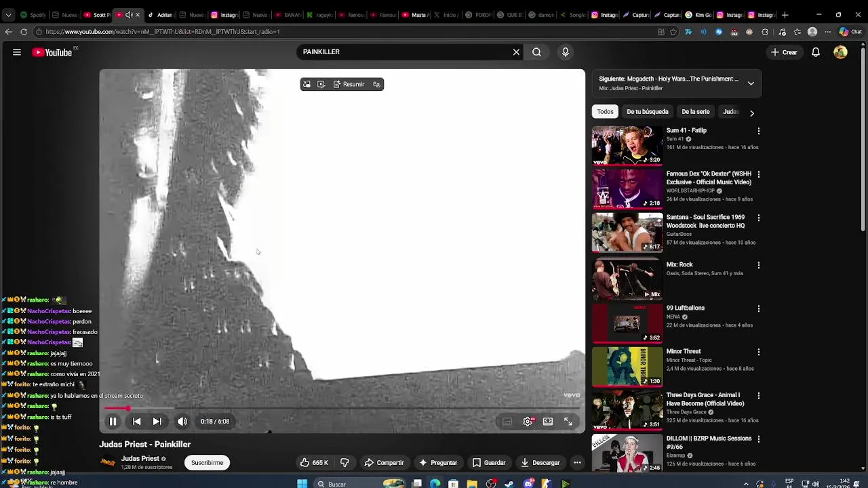Click the second overlay toolbar icon

321,85
